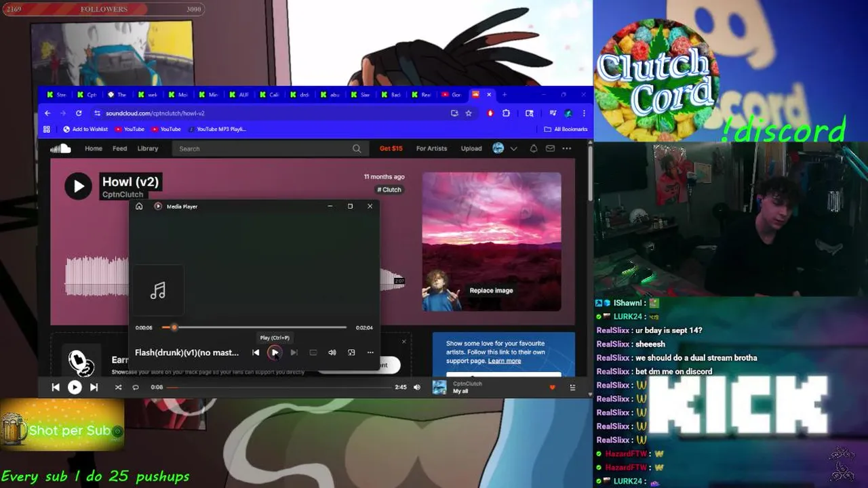The width and height of the screenshot is (868, 488).
Task: Open SoundCloud messages envelope
Action: [550, 148]
